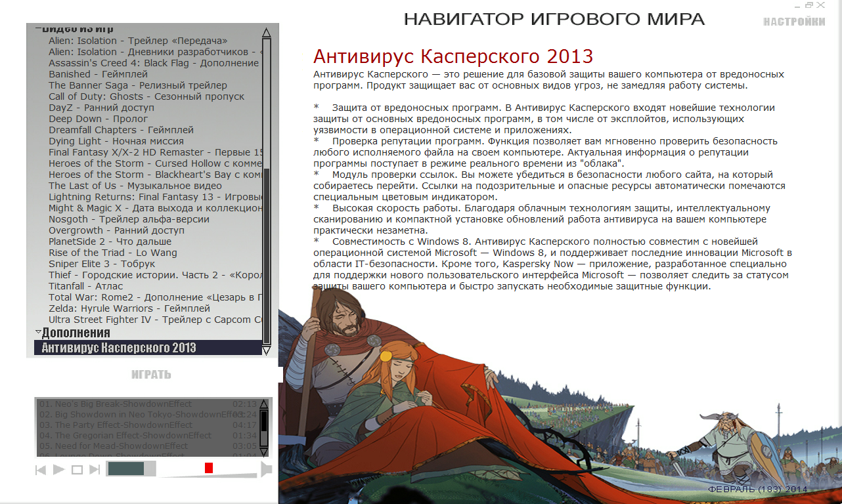Select PlanetSide 2 - Что дальше
Screen dimensions: 842x504
pos(109,241)
